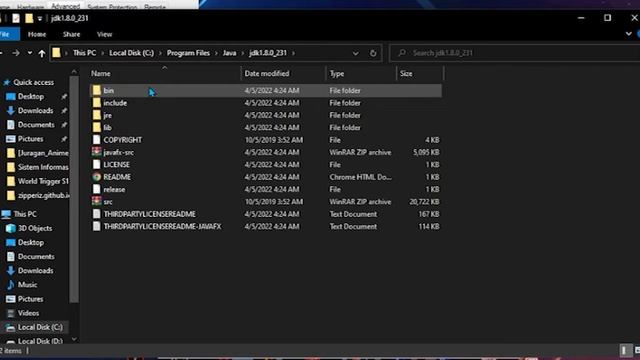
Task: Open the File menu tab
Action: pyautogui.click(x=7, y=34)
